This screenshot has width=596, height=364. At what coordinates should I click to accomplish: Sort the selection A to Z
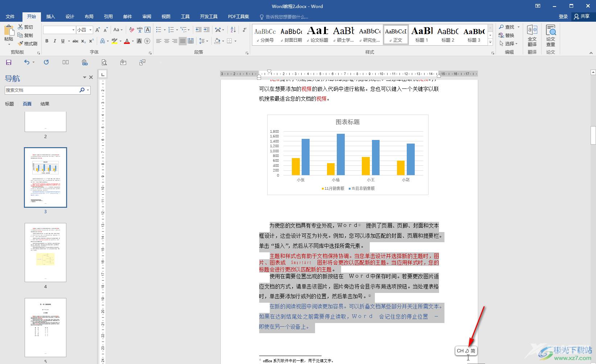(x=233, y=30)
